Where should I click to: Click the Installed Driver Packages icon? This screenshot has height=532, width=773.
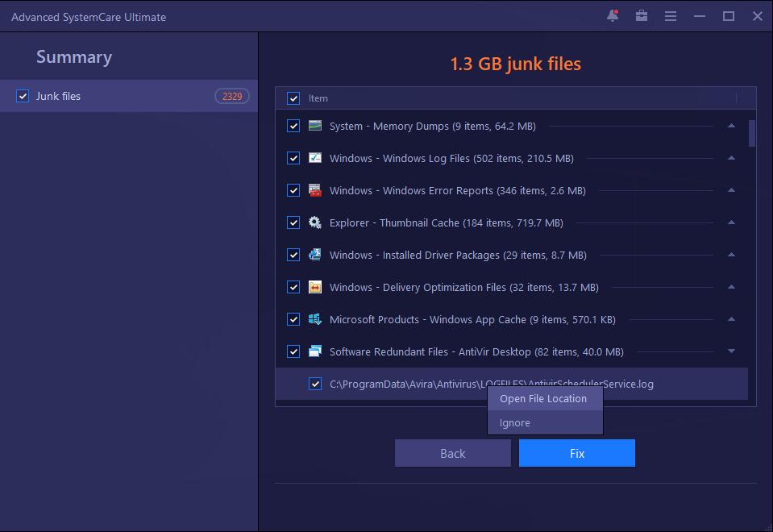click(315, 255)
